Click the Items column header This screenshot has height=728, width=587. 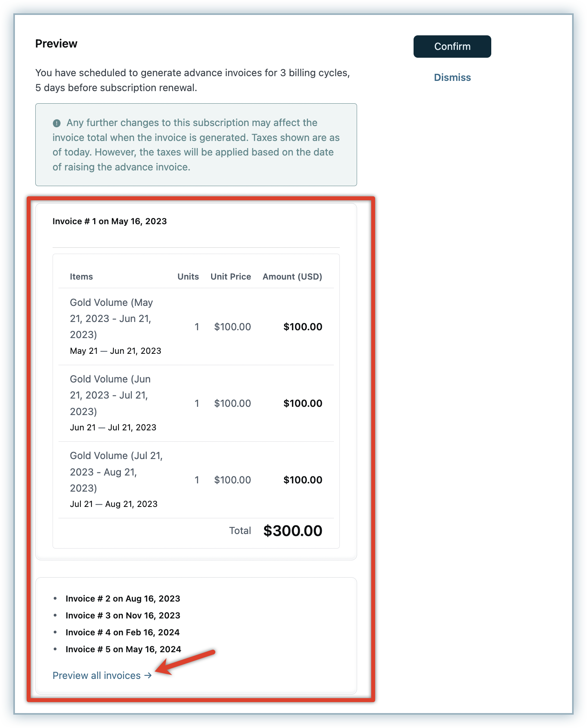[x=81, y=276]
